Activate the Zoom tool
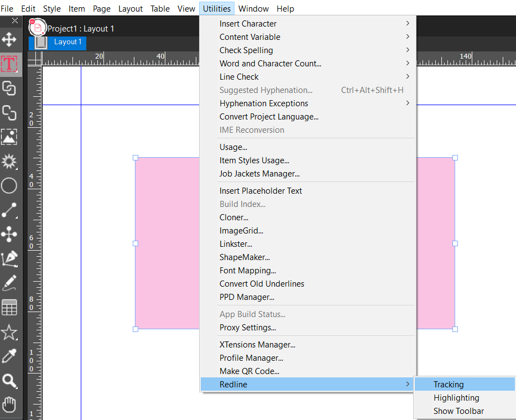Image resolution: width=516 pixels, height=420 pixels. pyautogui.click(x=9, y=380)
